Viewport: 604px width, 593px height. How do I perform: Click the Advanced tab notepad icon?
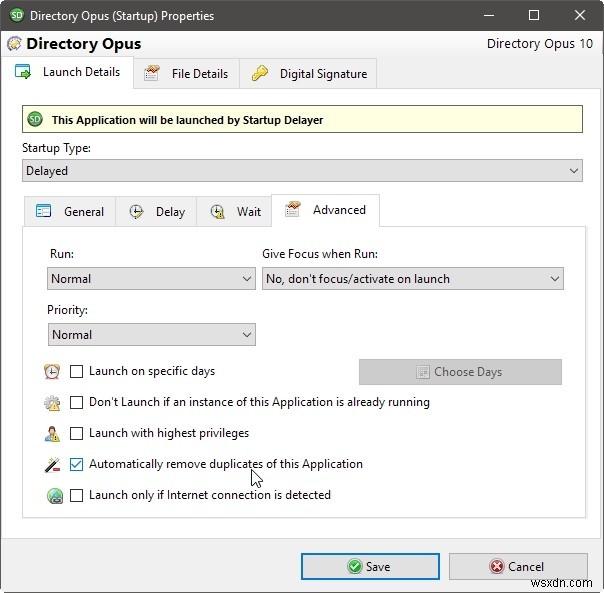(x=292, y=210)
